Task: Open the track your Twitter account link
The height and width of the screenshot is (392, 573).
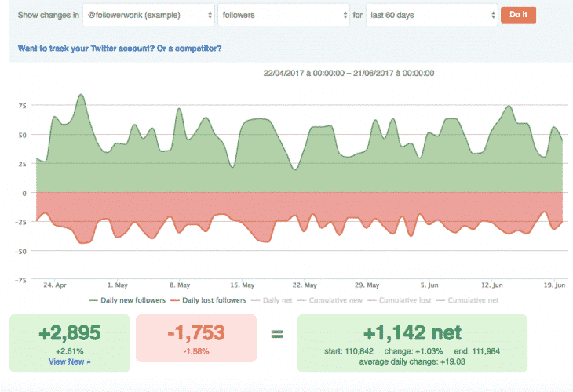Action: click(119, 49)
